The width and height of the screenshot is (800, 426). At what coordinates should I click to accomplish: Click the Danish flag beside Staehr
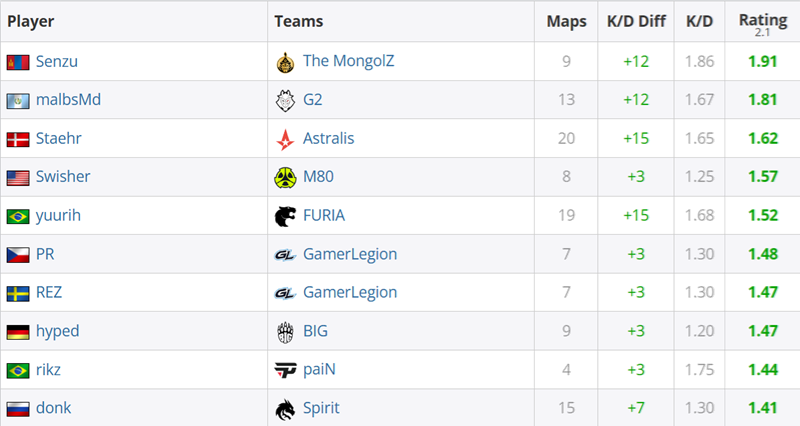pos(18,139)
